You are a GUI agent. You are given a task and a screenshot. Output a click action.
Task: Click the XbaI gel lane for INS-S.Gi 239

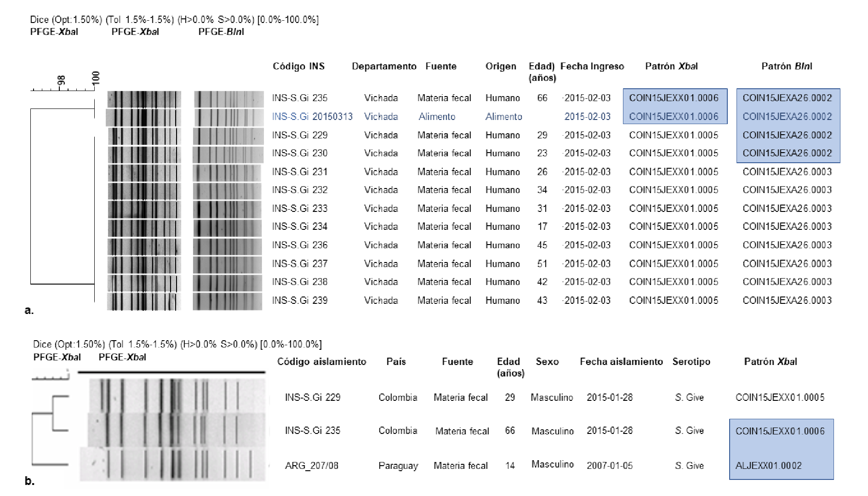click(x=144, y=301)
